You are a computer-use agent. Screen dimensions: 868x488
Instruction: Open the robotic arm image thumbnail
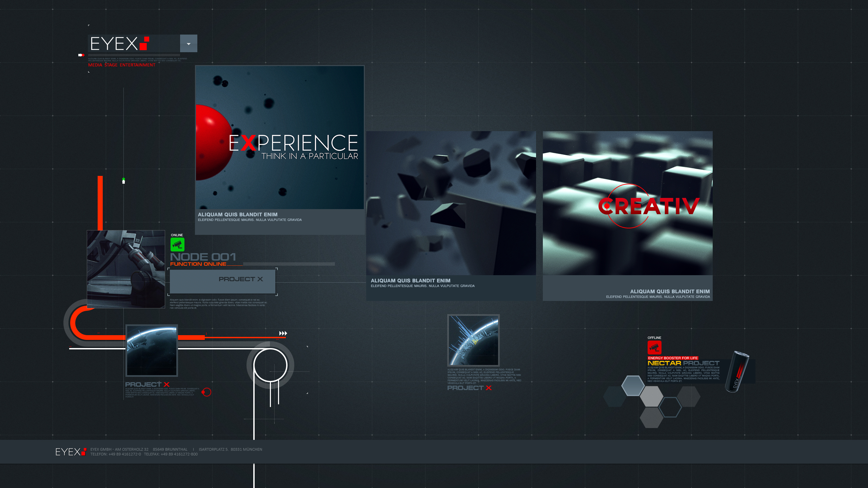(126, 269)
